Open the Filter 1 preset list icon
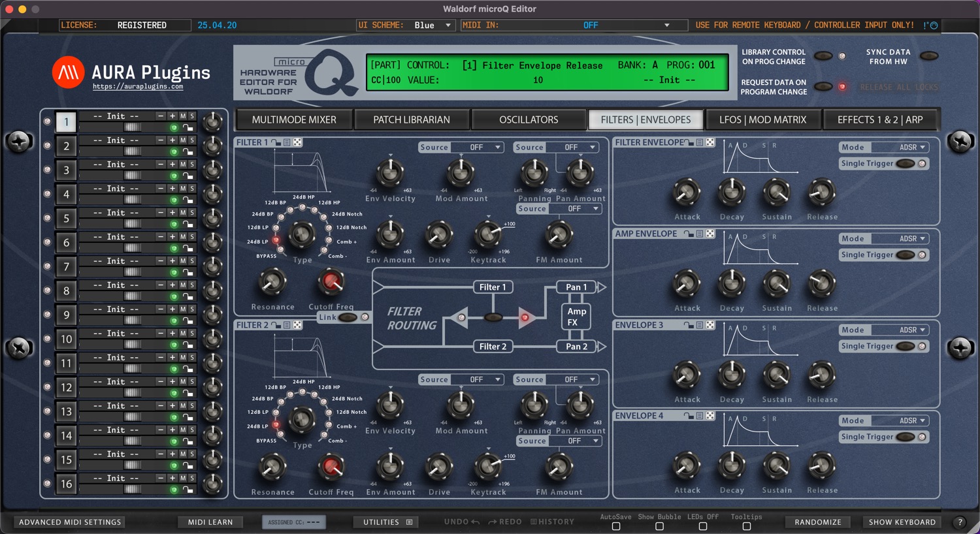Viewport: 980px width, 534px height. (286, 142)
